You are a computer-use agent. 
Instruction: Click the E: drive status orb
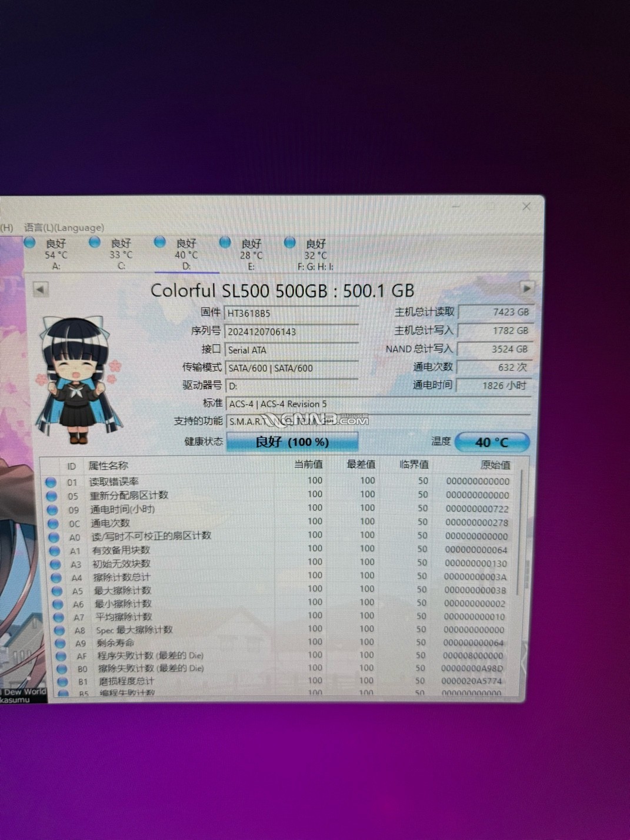(x=225, y=242)
